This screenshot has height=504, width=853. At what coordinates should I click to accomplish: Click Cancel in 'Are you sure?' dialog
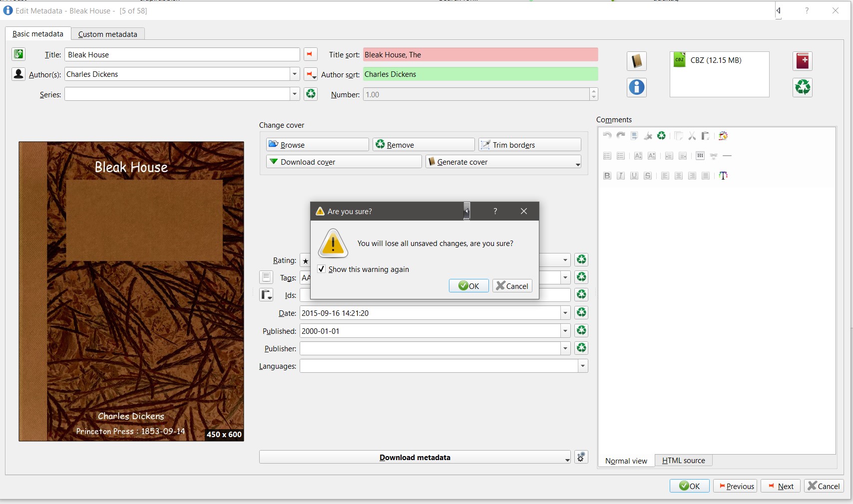[x=512, y=285]
